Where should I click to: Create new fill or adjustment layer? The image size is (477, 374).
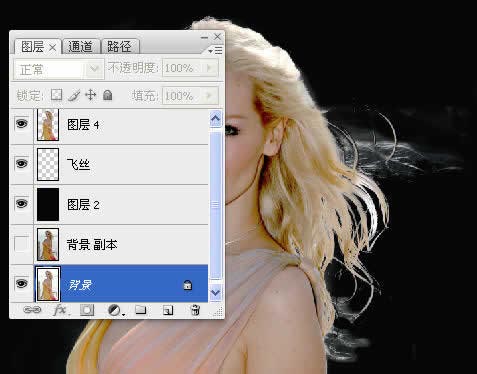click(116, 311)
